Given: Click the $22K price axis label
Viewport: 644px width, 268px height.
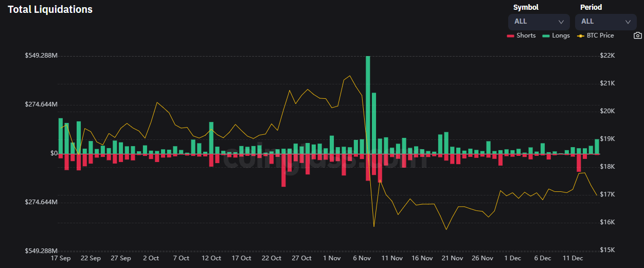Looking at the screenshot, I should point(607,56).
